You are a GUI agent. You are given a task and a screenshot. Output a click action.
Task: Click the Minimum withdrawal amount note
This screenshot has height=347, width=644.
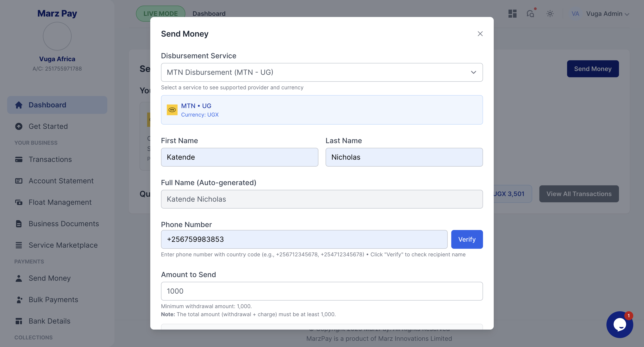point(206,306)
